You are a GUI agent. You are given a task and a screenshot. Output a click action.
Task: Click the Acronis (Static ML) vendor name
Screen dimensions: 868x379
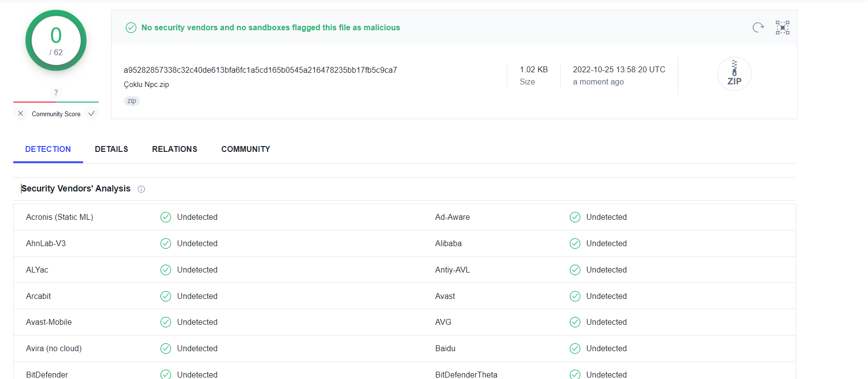(x=60, y=217)
